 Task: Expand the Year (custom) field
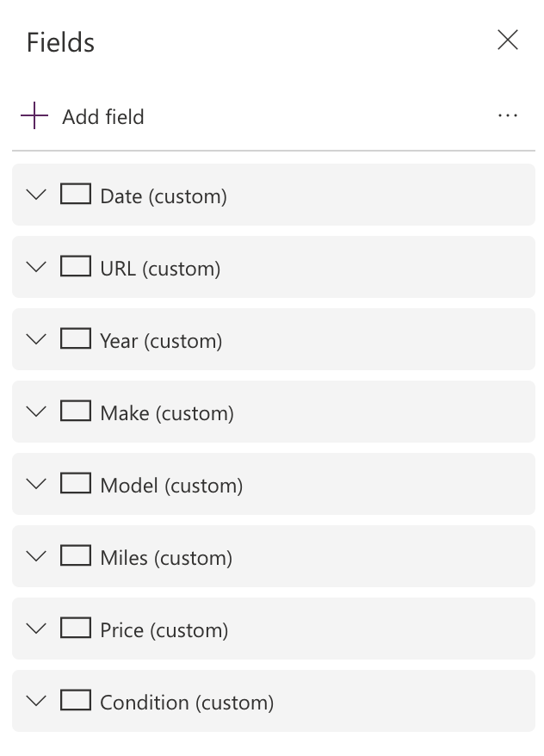point(35,338)
